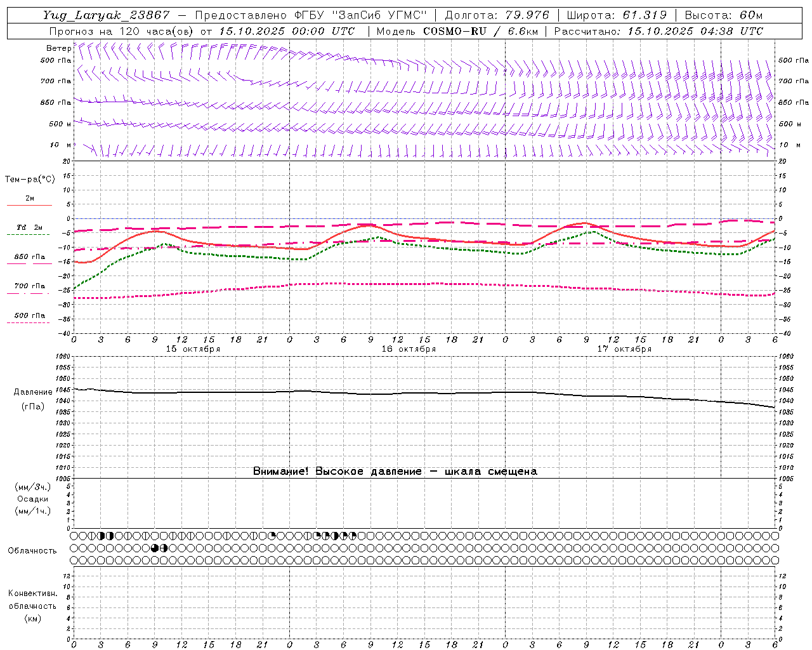This screenshot has height=650, width=812.
Task: Click the (мм/1ч.) precipitation unit label
Action: pyautogui.click(x=33, y=511)
